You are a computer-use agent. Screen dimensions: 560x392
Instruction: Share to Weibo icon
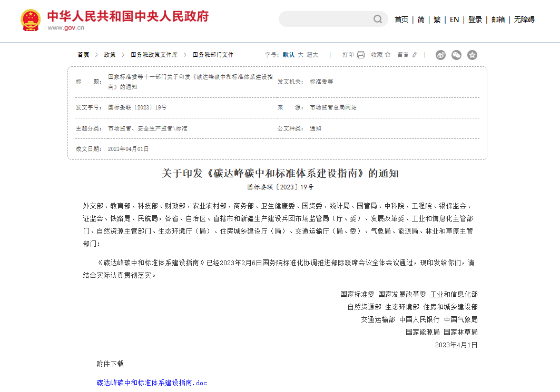[441, 55]
